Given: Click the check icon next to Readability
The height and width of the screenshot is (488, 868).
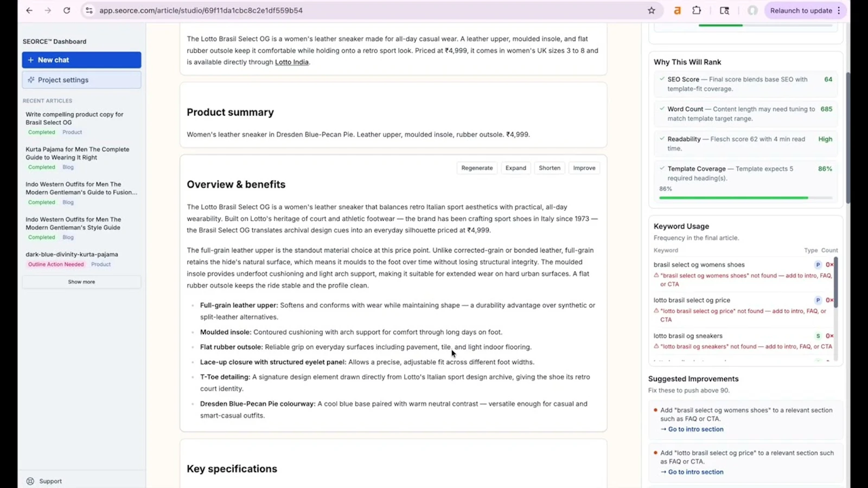Looking at the screenshot, I should click(662, 138).
